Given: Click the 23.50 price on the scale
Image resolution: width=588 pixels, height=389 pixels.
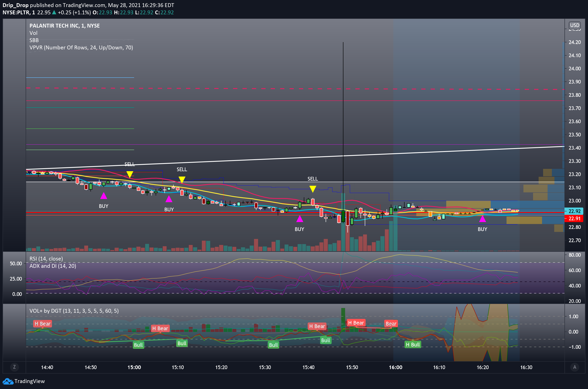Looking at the screenshot, I should tap(575, 135).
